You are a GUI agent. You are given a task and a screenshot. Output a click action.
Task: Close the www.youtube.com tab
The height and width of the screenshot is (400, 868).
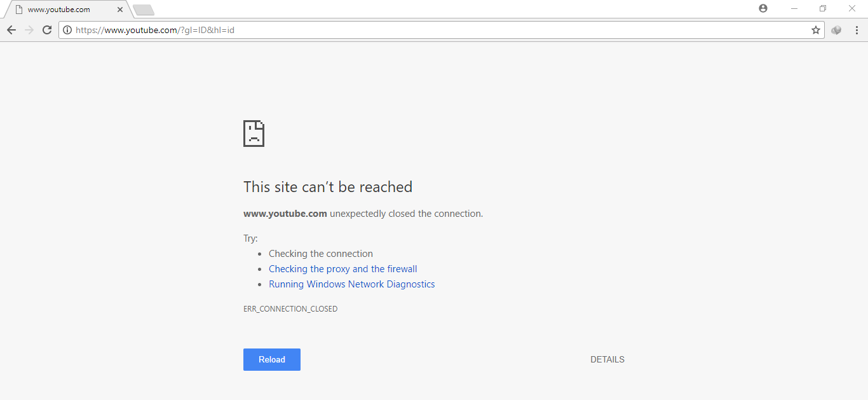[x=120, y=10]
